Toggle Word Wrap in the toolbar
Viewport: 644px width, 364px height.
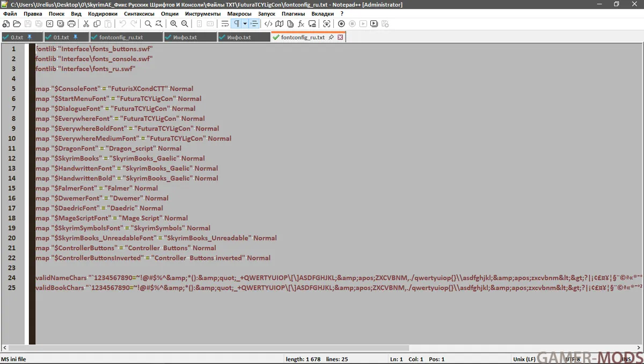(x=225, y=24)
